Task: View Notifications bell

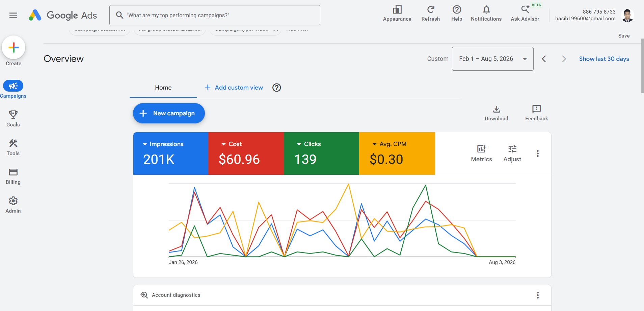Action: click(486, 14)
